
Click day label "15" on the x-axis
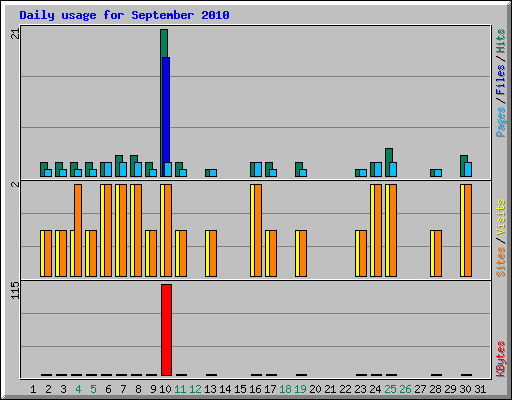240,389
